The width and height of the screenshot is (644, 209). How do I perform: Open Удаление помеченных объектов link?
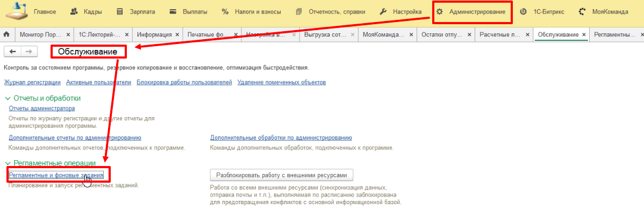[x=282, y=83]
